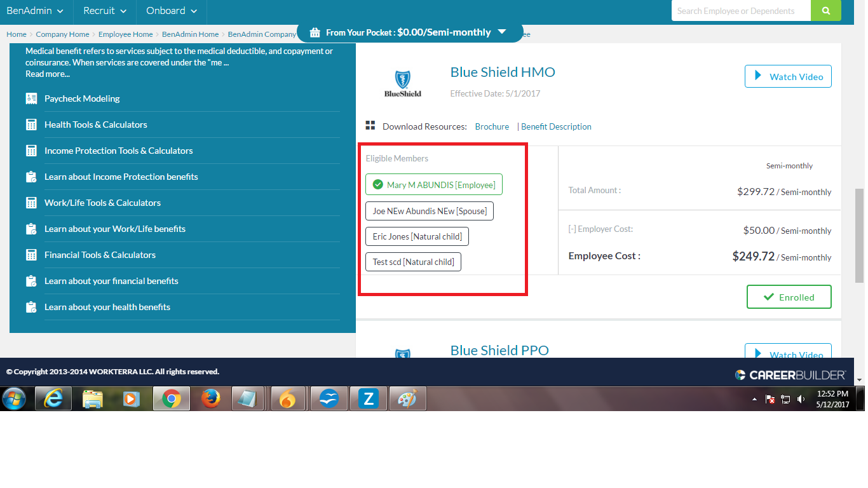Open Paint from the taskbar
This screenshot has width=868, height=488.
[x=407, y=399]
